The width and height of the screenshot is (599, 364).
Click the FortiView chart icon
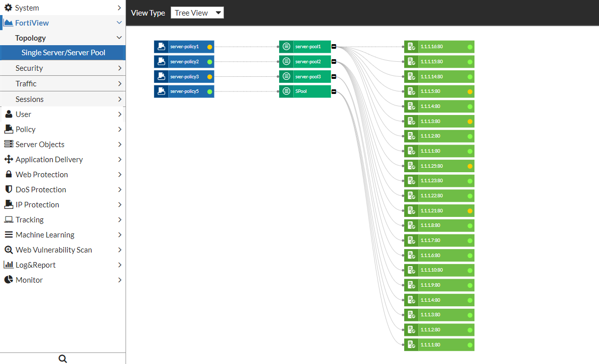tap(8, 23)
